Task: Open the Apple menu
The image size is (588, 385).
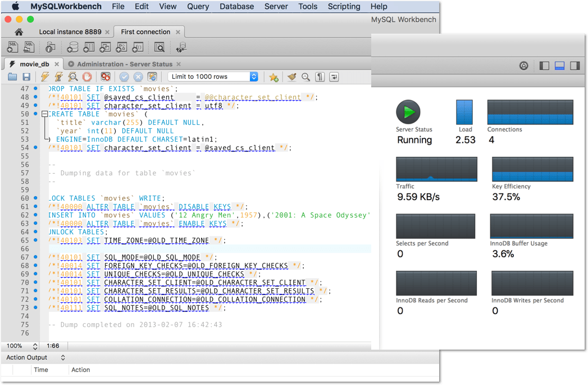Action: pos(15,6)
